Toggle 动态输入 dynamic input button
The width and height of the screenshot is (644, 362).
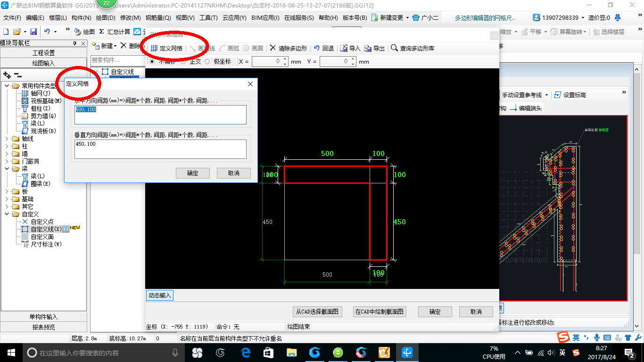coord(160,296)
